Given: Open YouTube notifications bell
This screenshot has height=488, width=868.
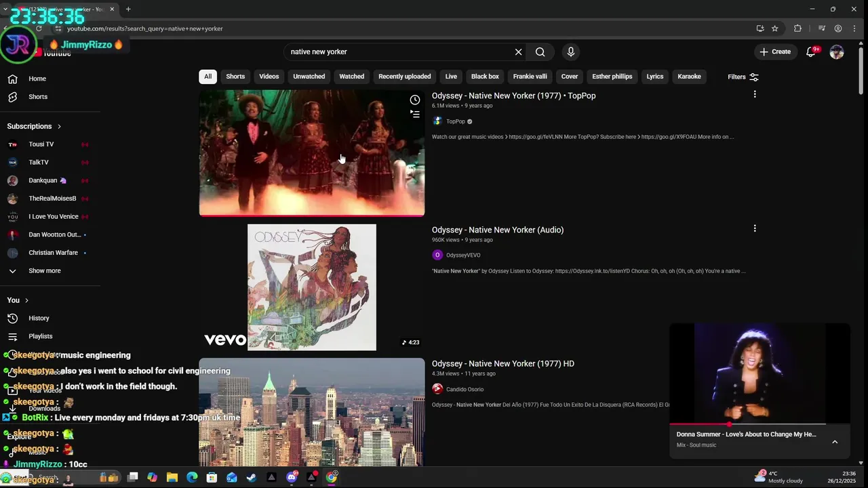Looking at the screenshot, I should point(811,52).
